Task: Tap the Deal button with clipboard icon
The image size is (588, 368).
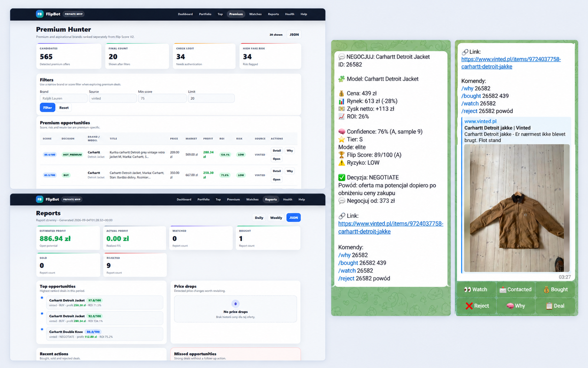Action: pyautogui.click(x=555, y=306)
